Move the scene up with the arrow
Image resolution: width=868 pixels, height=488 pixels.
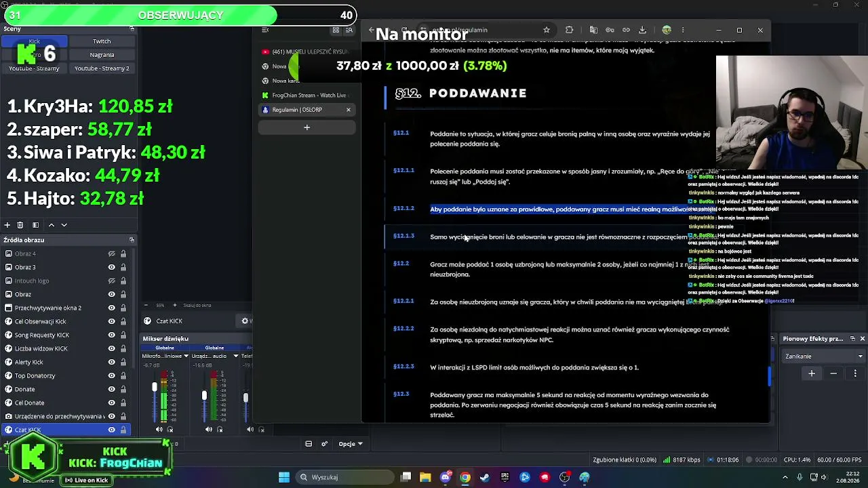(51, 225)
